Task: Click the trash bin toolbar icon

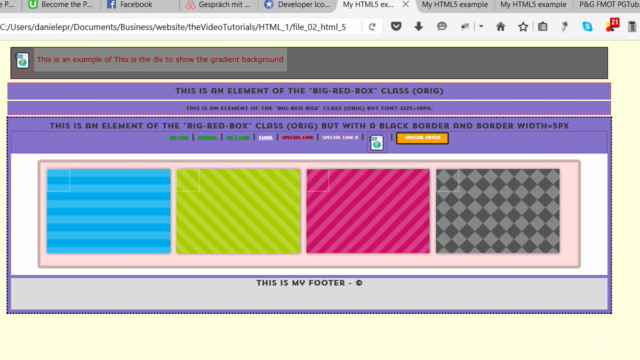Action: click(x=632, y=27)
